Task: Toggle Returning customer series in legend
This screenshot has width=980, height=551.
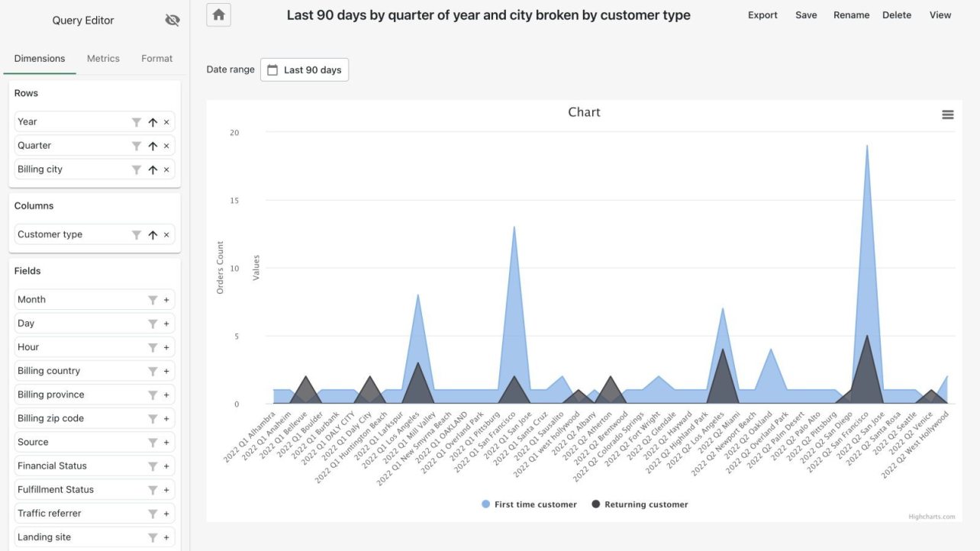Action: (640, 504)
